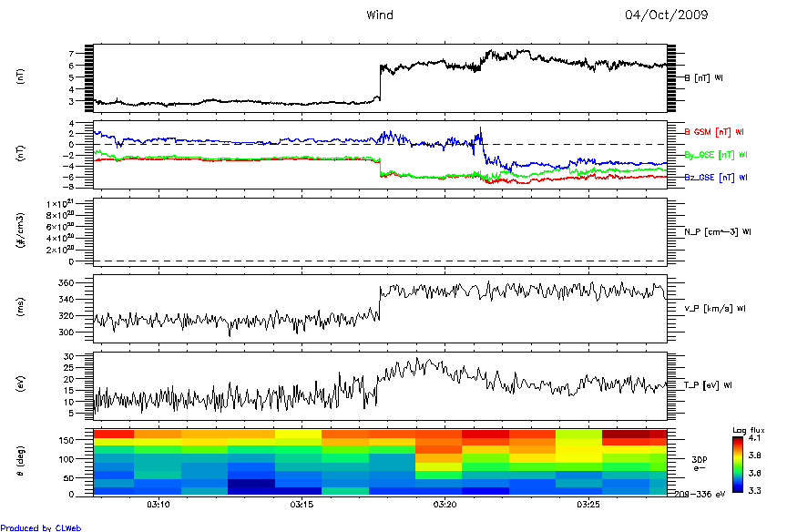Click the "3.3" colorbar minimum value
787x532 pixels.
coord(754,491)
